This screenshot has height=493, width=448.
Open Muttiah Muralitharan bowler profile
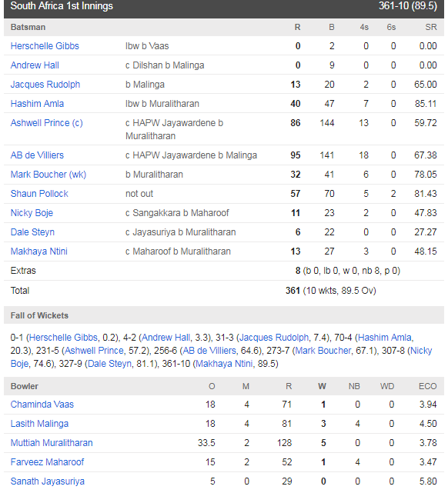click(52, 443)
